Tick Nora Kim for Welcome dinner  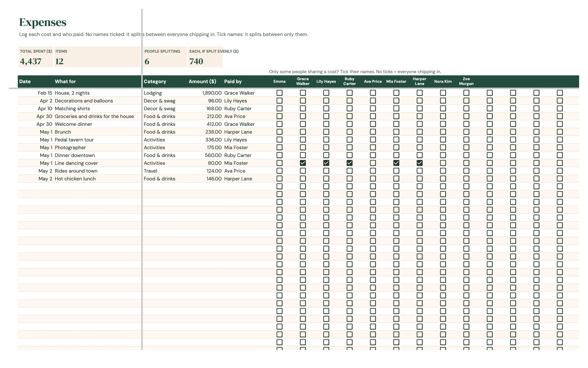point(443,124)
